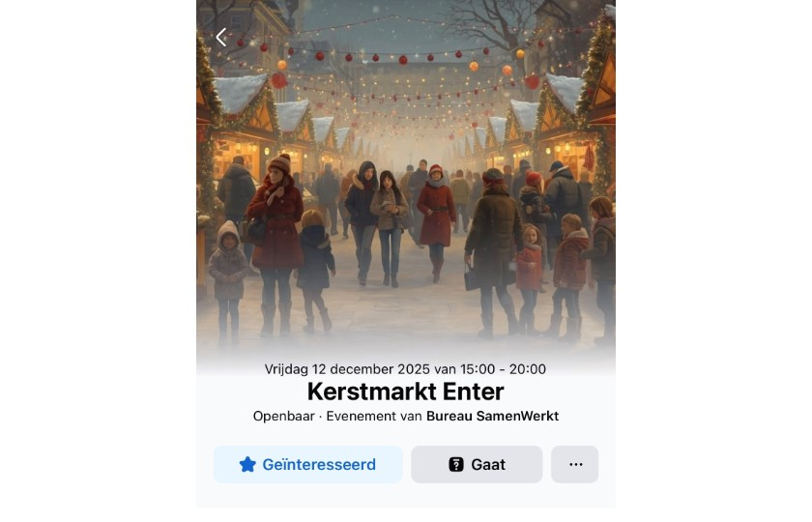Select the Kerstmarkt Enter event title
The height and width of the screenshot is (522, 812).
pos(405,391)
